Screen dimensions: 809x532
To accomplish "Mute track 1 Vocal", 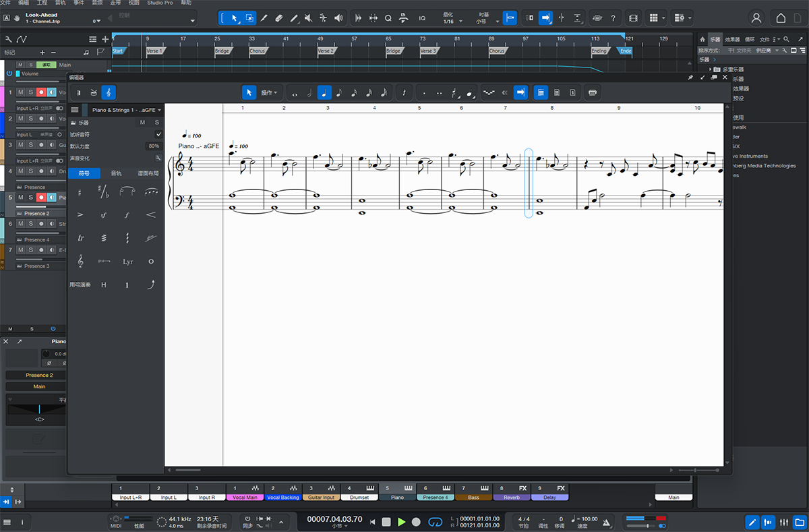I will pyautogui.click(x=20, y=92).
